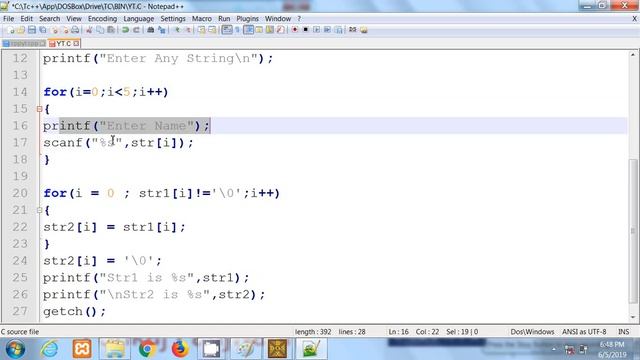Viewport: 640px width, 360px height.
Task: Open Google Chrome from the taskbar
Action: coord(147,349)
